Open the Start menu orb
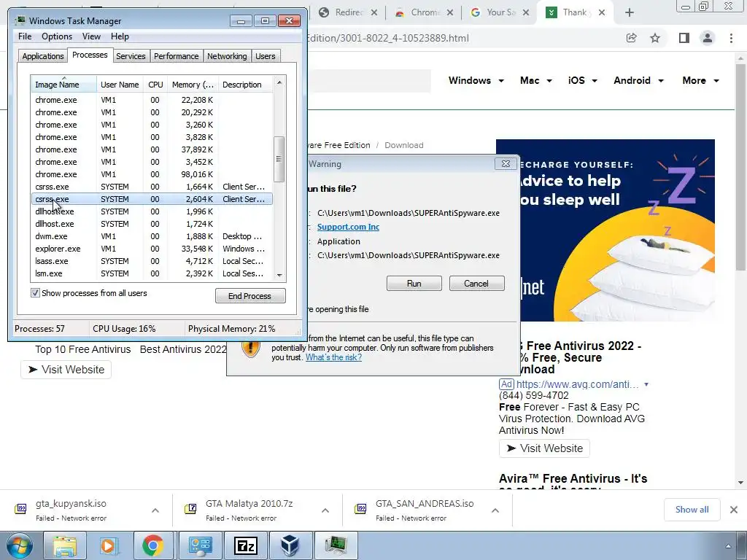This screenshot has width=747, height=560. [x=20, y=546]
